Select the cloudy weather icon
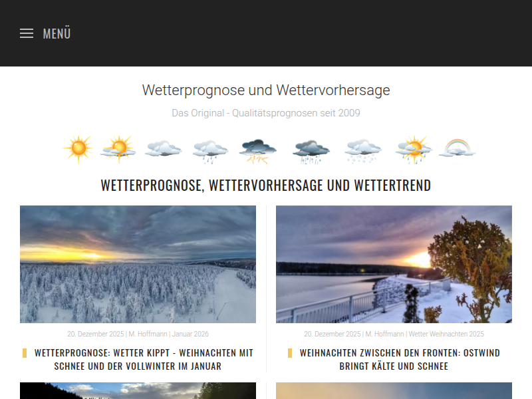The image size is (532, 399). pyautogui.click(x=164, y=149)
